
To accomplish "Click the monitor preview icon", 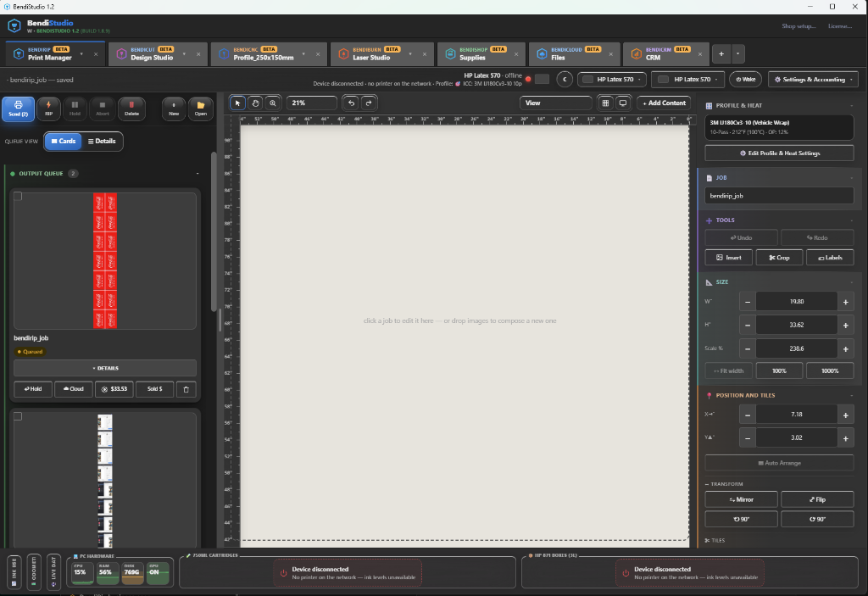I will 623,103.
